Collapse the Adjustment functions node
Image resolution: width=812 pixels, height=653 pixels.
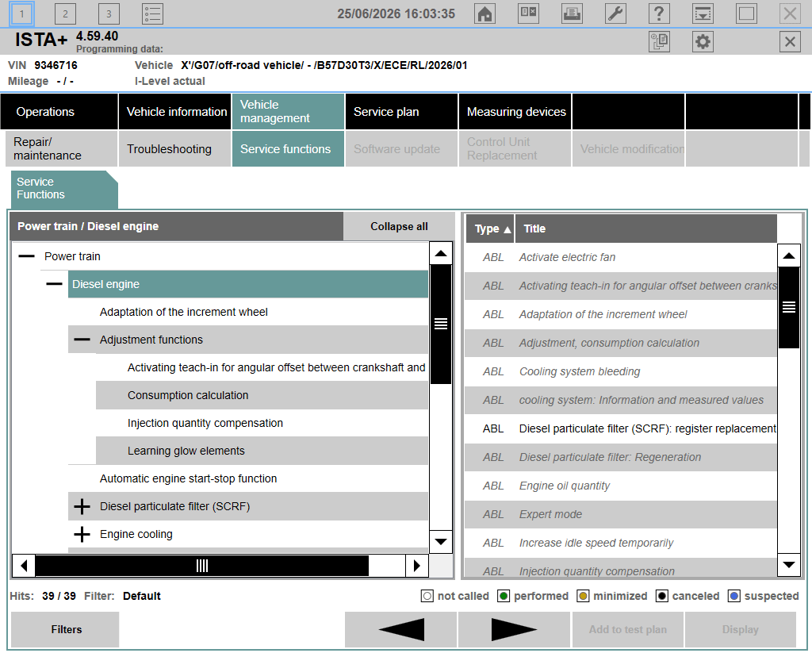82,340
